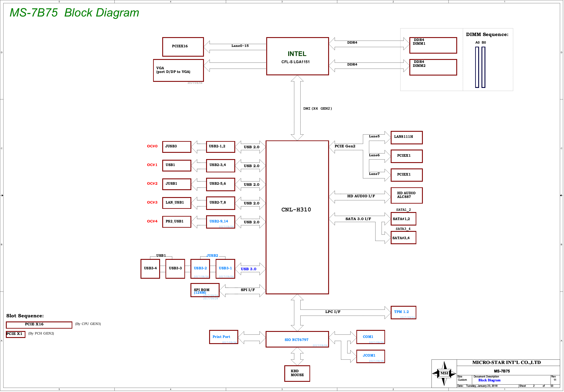Click the INTEL CFL-S LGA1151 CPU block
Viewport: 564px width, 392px height.
pos(298,56)
